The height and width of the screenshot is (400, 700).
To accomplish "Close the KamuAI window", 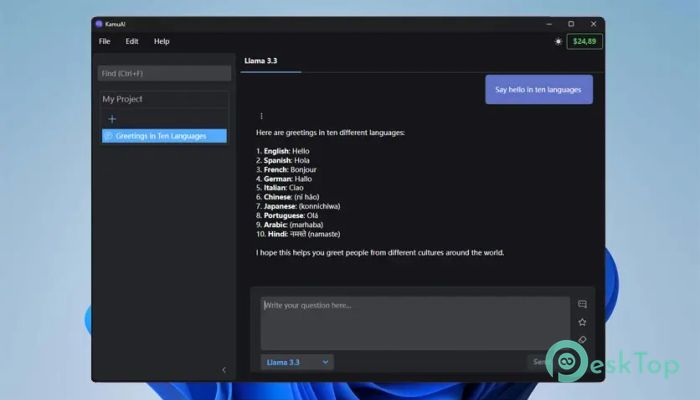I will (593, 24).
